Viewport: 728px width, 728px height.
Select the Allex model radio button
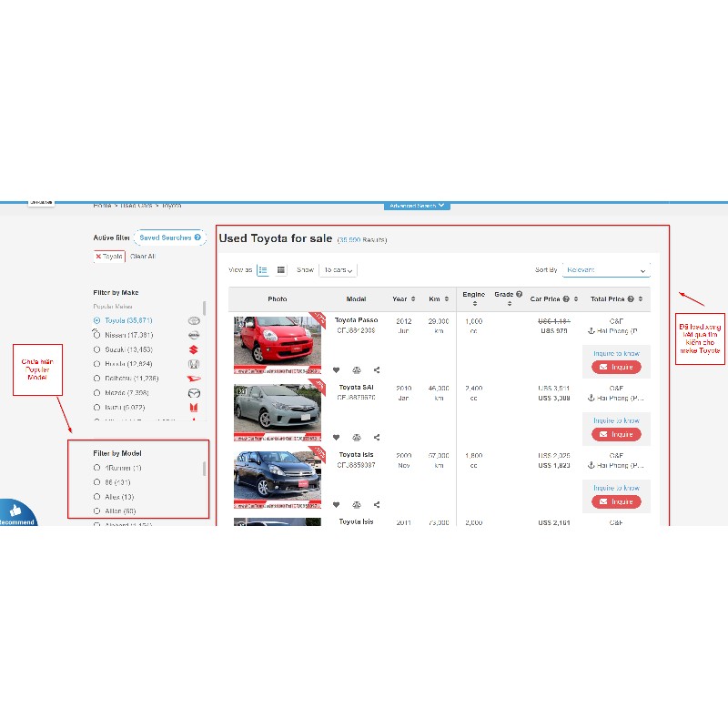pyautogui.click(x=96, y=497)
